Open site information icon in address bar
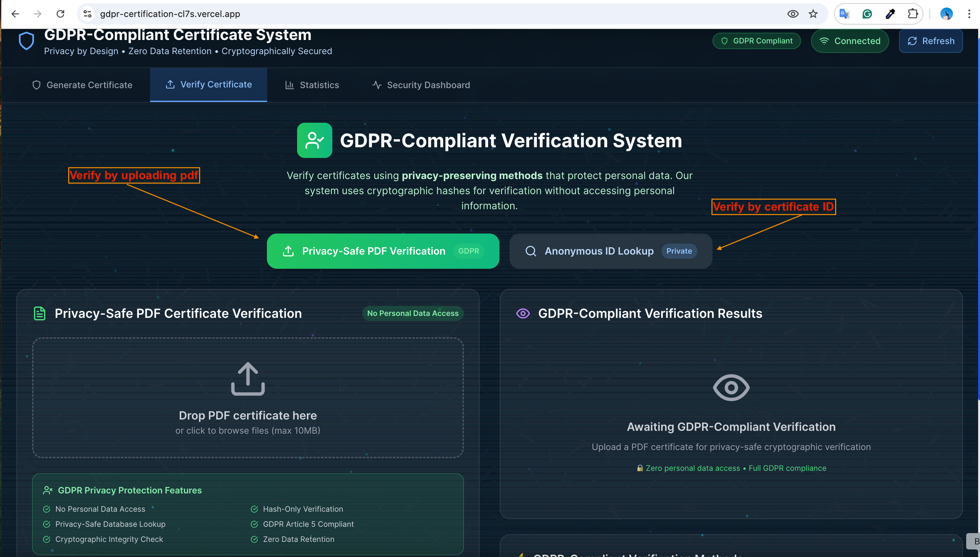The height and width of the screenshot is (557, 980). click(87, 14)
